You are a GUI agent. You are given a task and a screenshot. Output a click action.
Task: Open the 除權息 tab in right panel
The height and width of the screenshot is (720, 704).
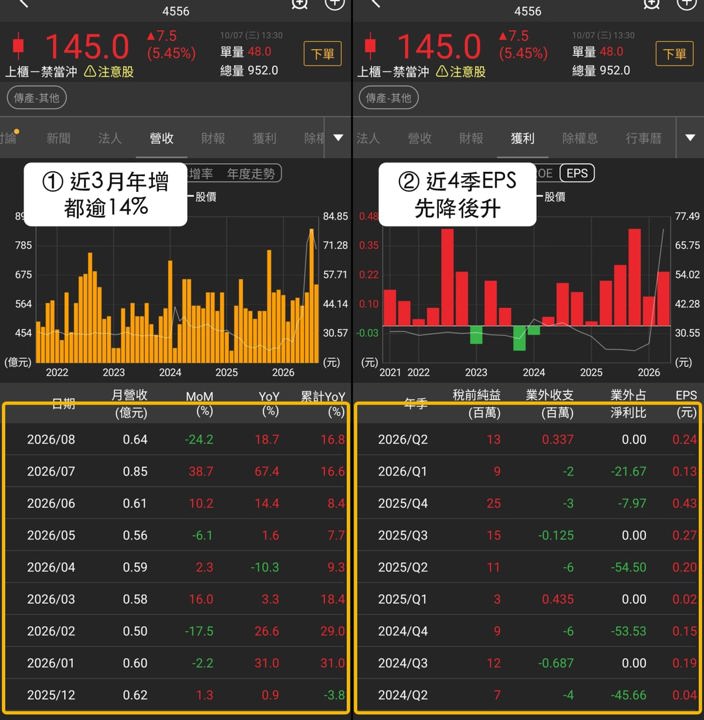coord(580,138)
